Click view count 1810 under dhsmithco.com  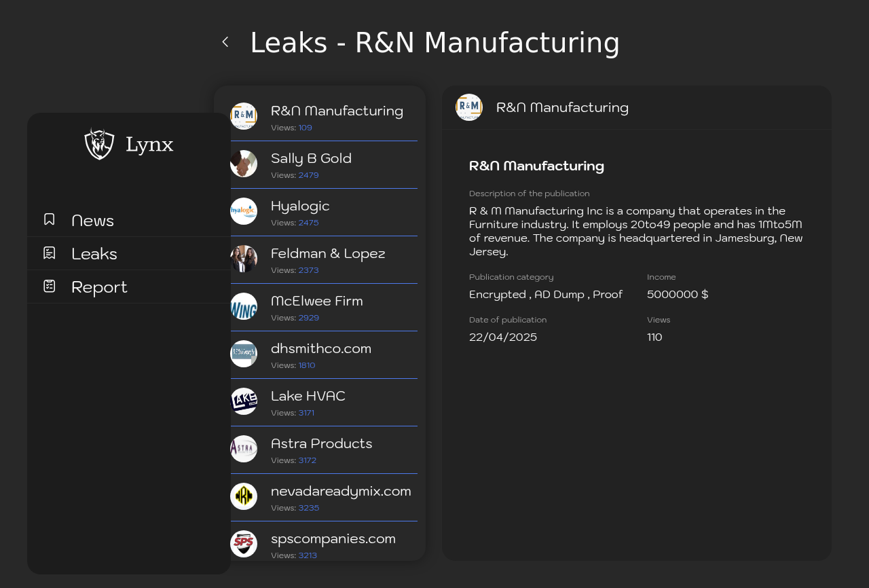307,365
